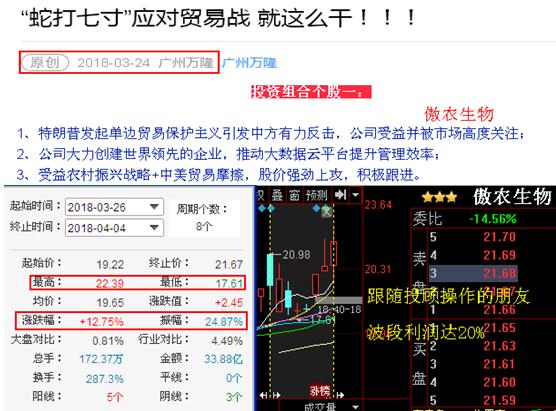Click the 最低 value 17.61 in statistics

coord(229,283)
